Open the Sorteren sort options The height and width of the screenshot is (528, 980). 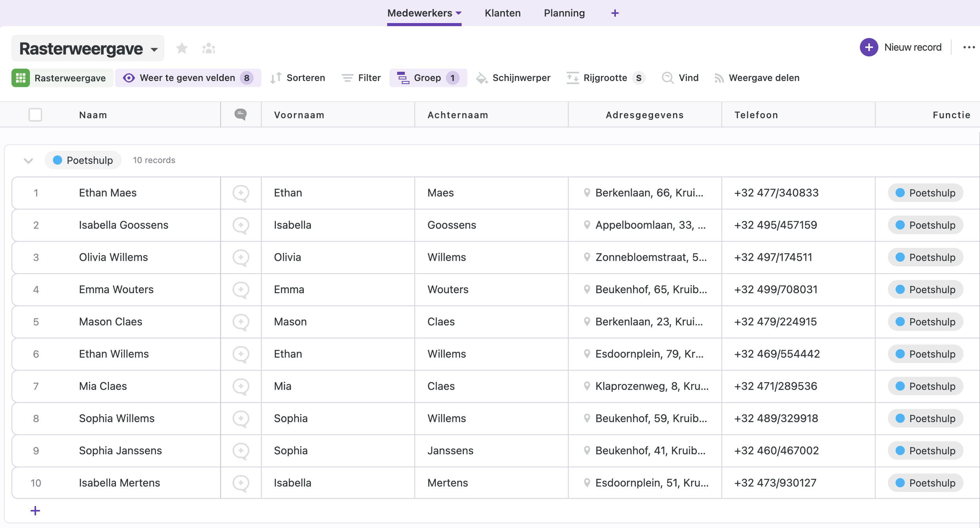click(x=298, y=78)
